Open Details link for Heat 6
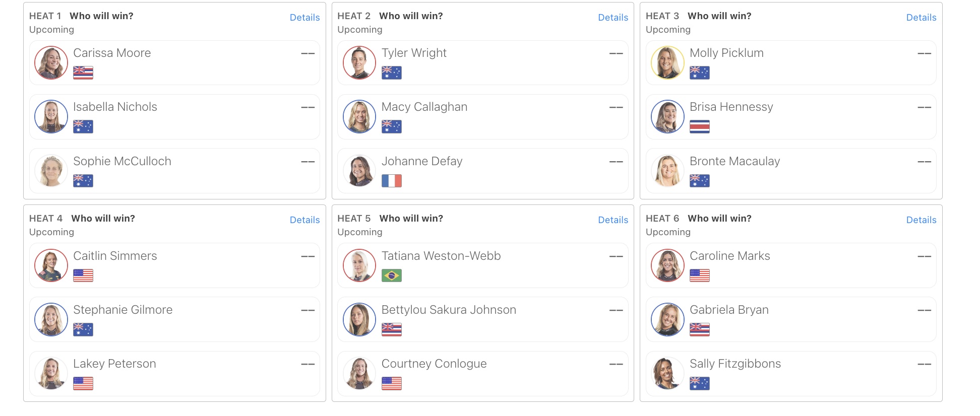980x416 pixels. 921,220
